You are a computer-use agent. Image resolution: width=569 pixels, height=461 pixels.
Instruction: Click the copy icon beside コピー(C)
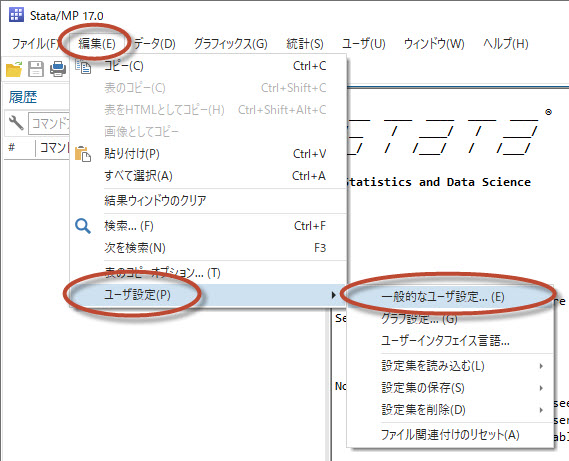[x=83, y=66]
